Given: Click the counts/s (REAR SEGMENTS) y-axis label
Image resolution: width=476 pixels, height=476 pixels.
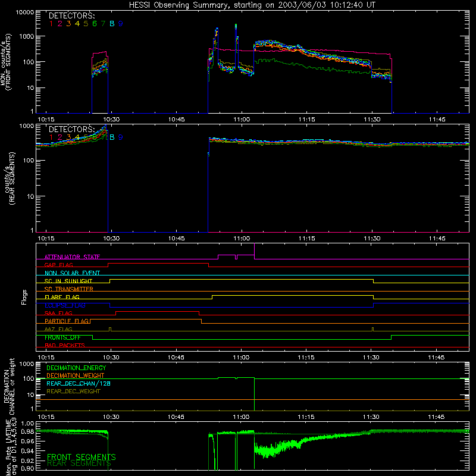Looking at the screenshot, I should (x=9, y=178).
